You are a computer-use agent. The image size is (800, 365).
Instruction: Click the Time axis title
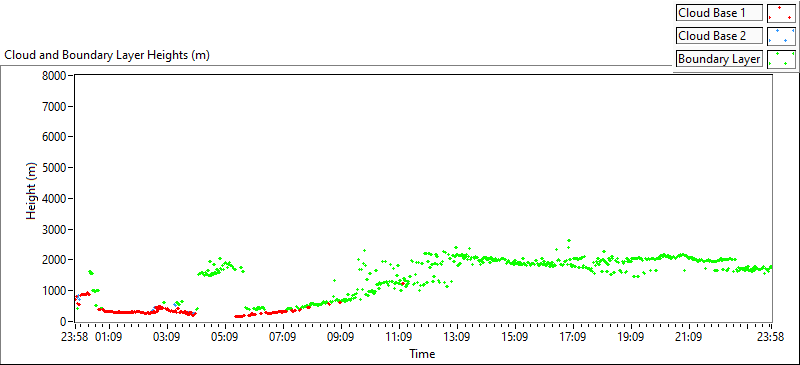422,353
